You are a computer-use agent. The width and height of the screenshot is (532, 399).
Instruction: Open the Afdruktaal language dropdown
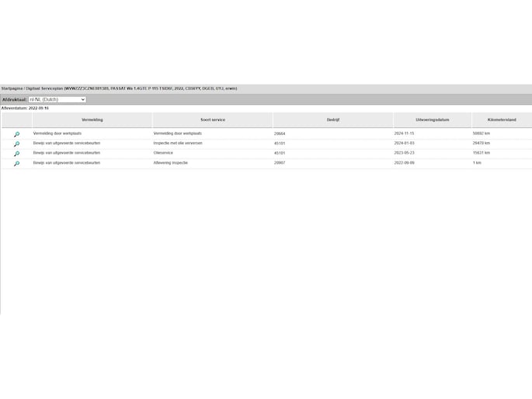point(57,99)
